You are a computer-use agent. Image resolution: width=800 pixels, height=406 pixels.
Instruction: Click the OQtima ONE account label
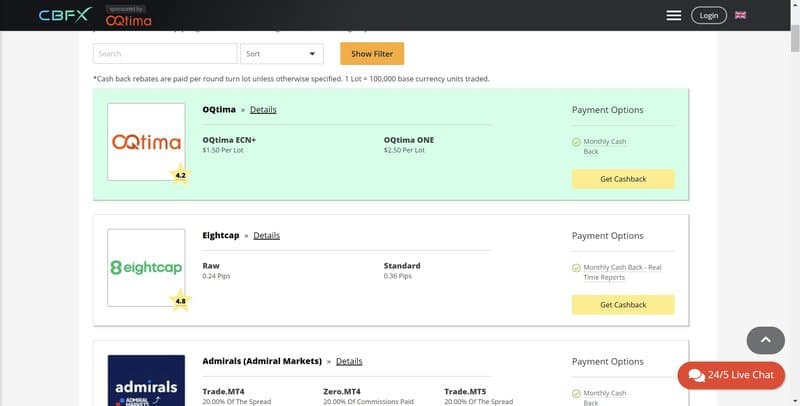[x=409, y=140]
